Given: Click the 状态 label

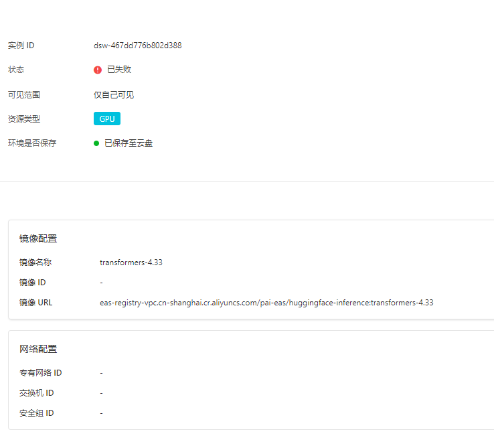Looking at the screenshot, I should click(16, 70).
